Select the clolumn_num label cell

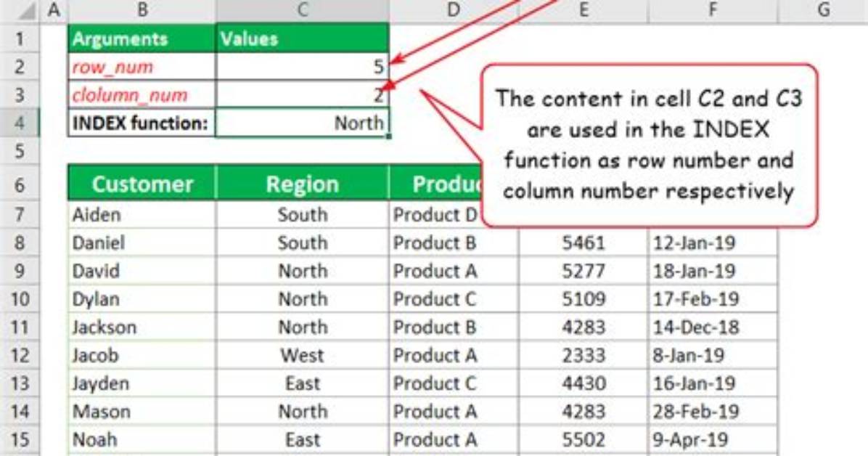pyautogui.click(x=142, y=94)
